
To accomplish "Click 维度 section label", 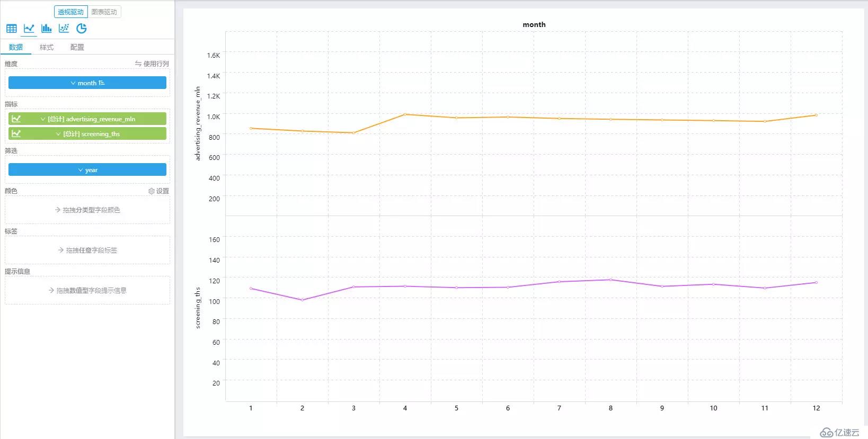I will [x=11, y=64].
